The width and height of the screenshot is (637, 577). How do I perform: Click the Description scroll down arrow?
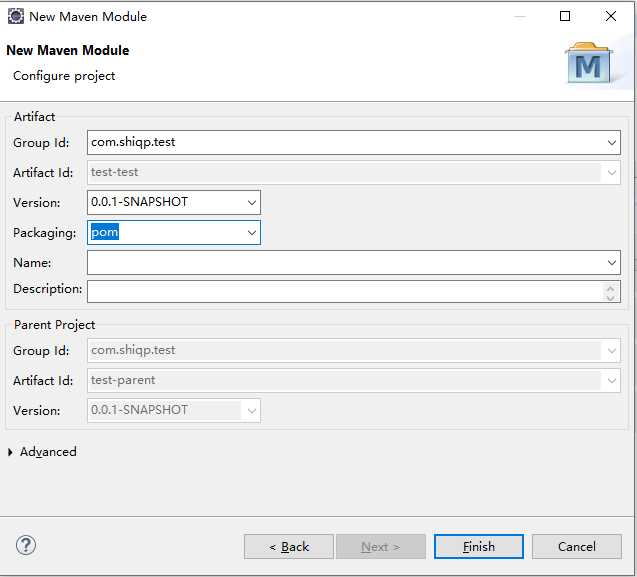point(612,297)
